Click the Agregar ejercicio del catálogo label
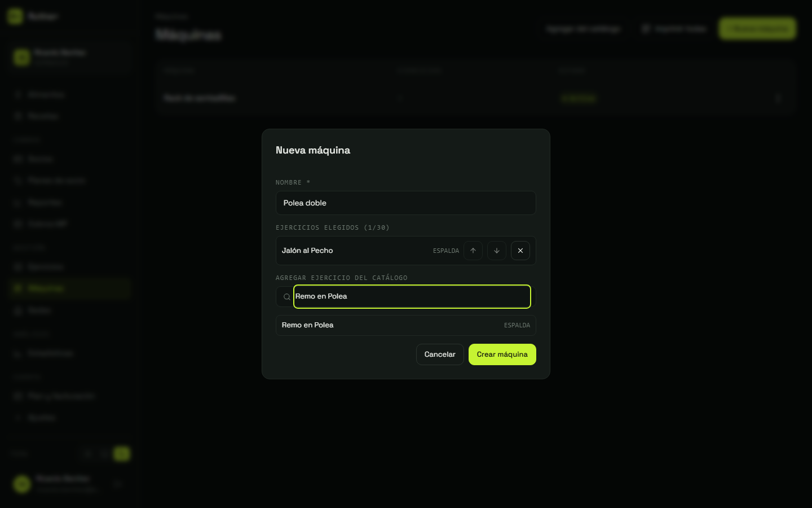The image size is (812, 508). tap(342, 278)
